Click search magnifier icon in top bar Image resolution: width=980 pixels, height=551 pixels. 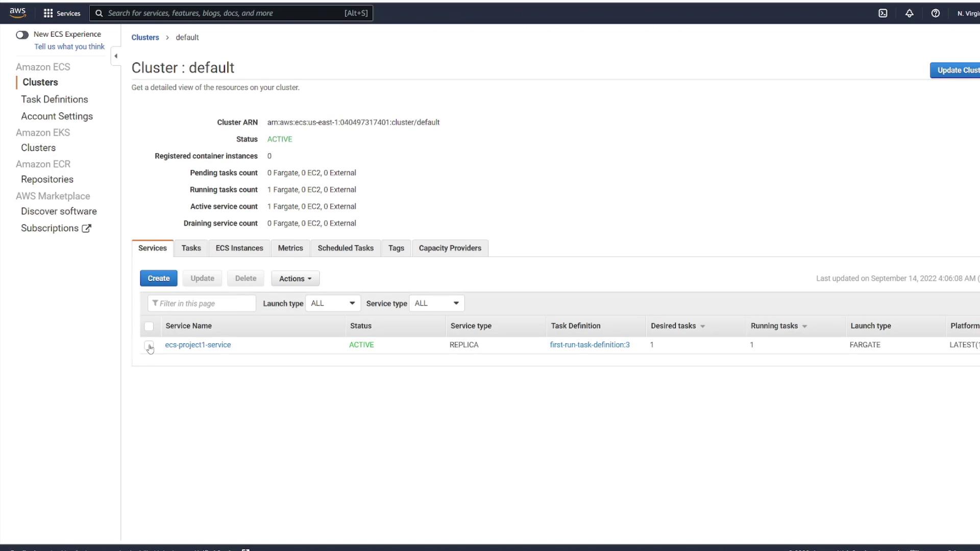point(99,13)
